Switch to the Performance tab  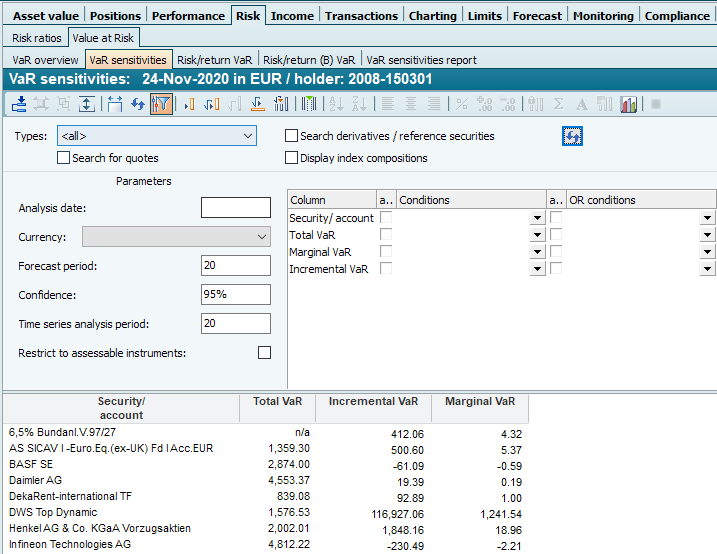pos(189,15)
